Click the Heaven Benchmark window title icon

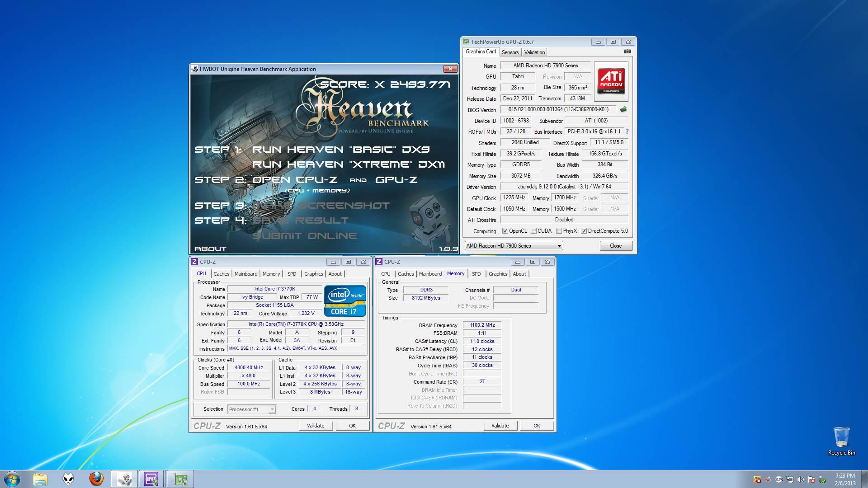pyautogui.click(x=195, y=69)
